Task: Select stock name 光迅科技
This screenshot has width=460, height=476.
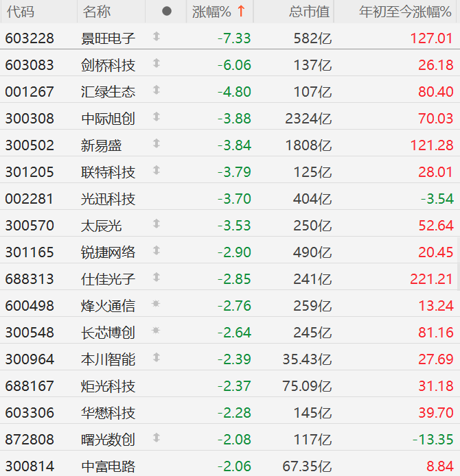Action: point(108,199)
